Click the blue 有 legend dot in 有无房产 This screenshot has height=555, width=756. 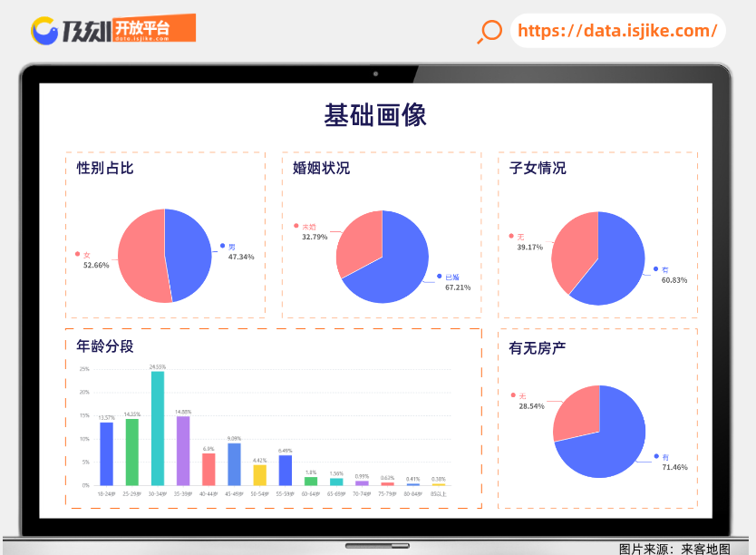tap(655, 456)
